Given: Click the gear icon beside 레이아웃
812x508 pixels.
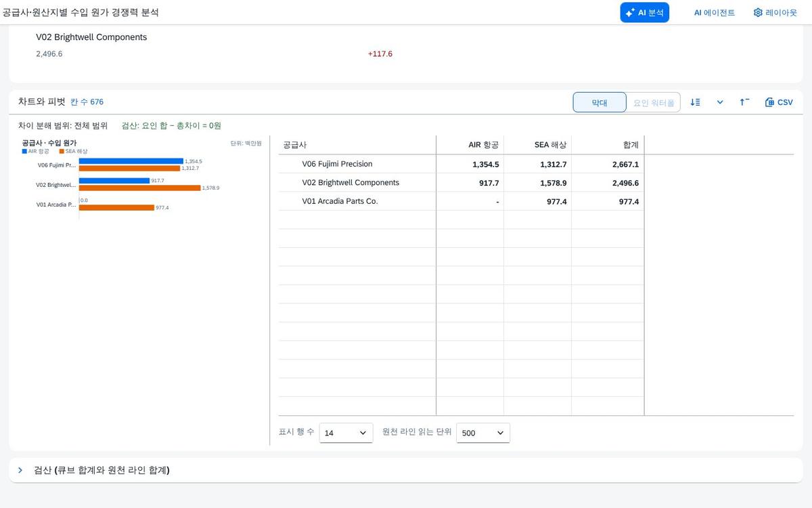Looking at the screenshot, I should pyautogui.click(x=758, y=13).
